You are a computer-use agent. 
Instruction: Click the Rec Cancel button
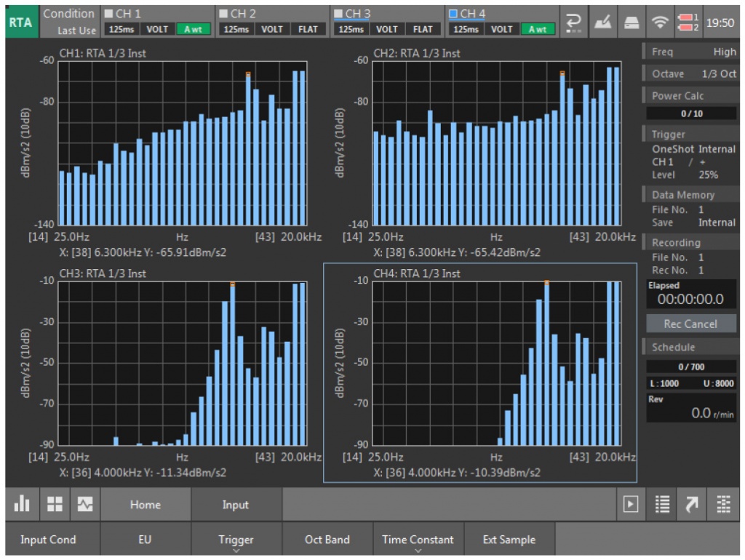(690, 324)
